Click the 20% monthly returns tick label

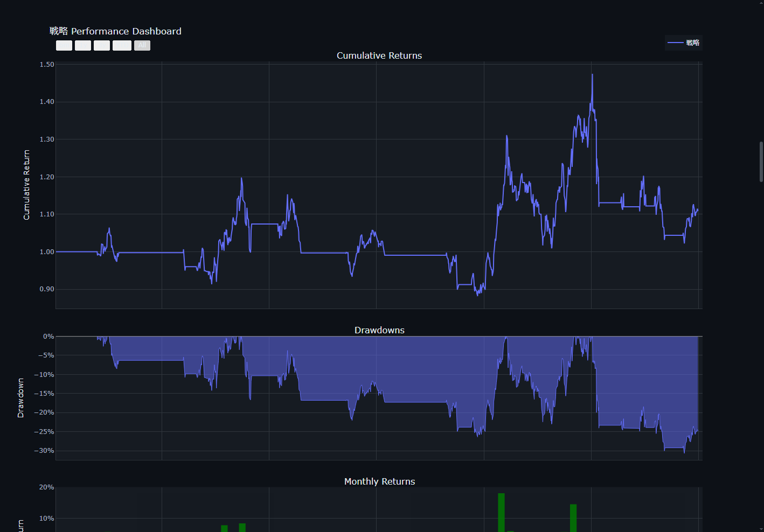tap(46, 487)
